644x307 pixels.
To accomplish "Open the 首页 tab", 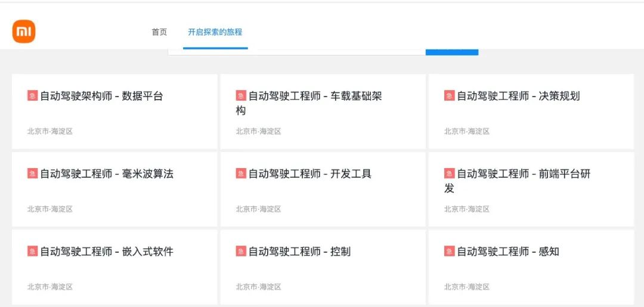I will point(159,32).
